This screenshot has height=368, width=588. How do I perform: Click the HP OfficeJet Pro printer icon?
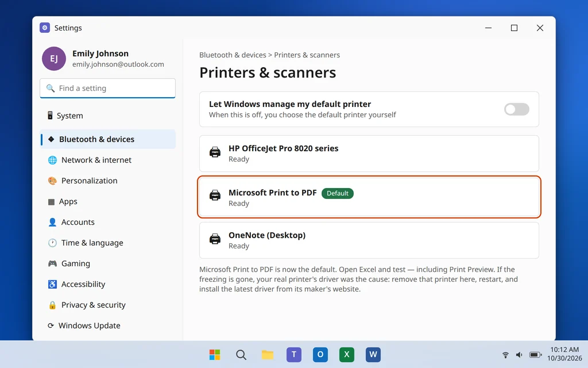coord(215,152)
